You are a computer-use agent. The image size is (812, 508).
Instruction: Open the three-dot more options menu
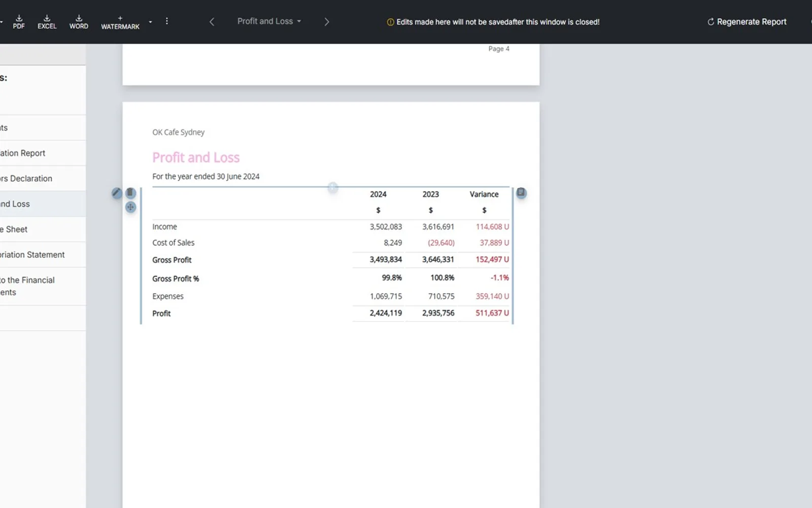(166, 21)
